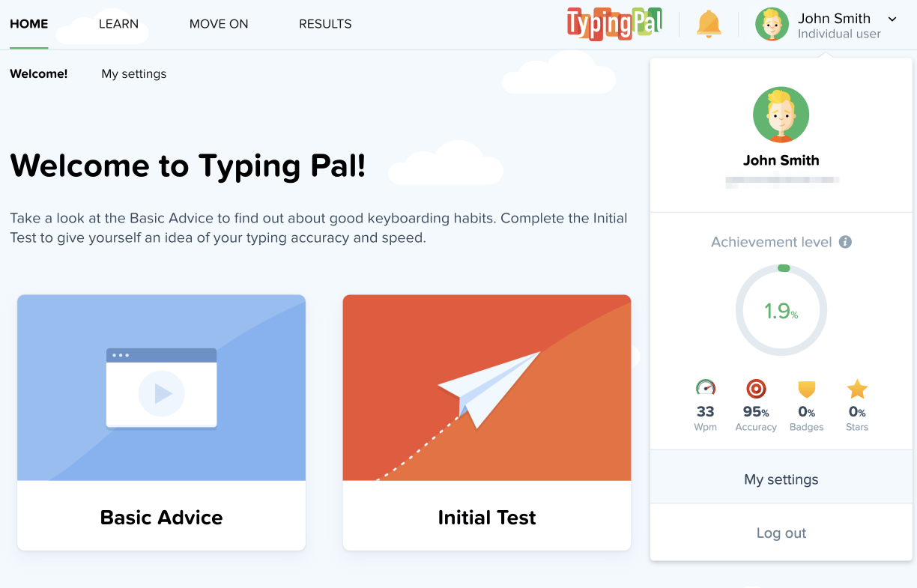
Task: Open the Basic Advice card
Action: [161, 422]
